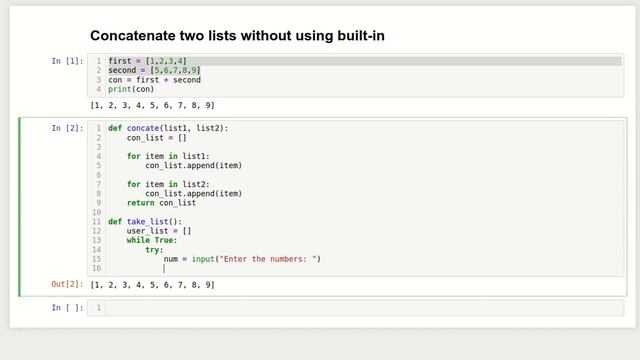Click code line 'print(con)' in cell 1
The height and width of the screenshot is (360, 640).
click(131, 89)
